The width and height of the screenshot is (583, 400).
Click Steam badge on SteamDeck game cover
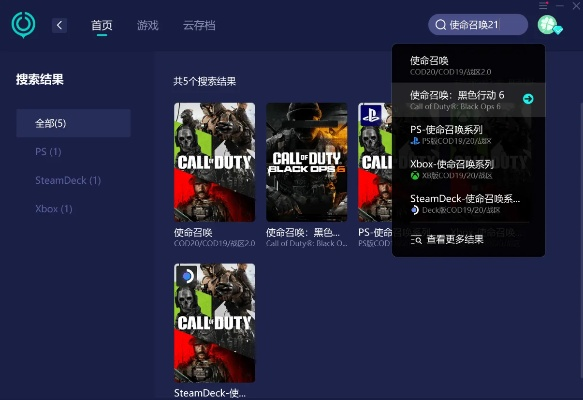coord(186,276)
